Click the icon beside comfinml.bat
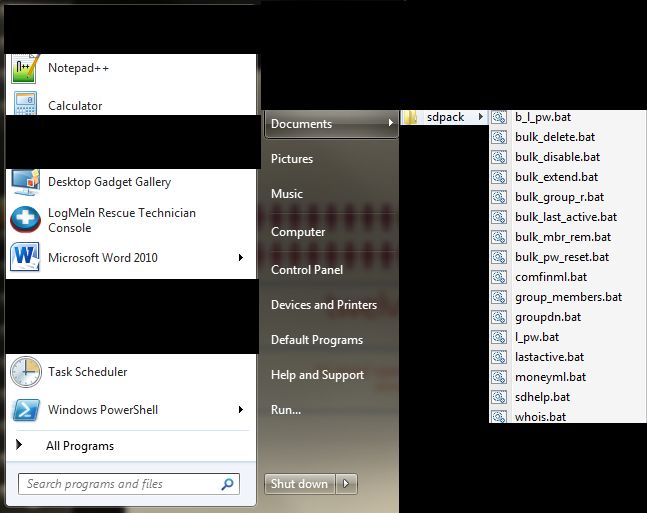Screen dimensions: 647x513 [498, 277]
